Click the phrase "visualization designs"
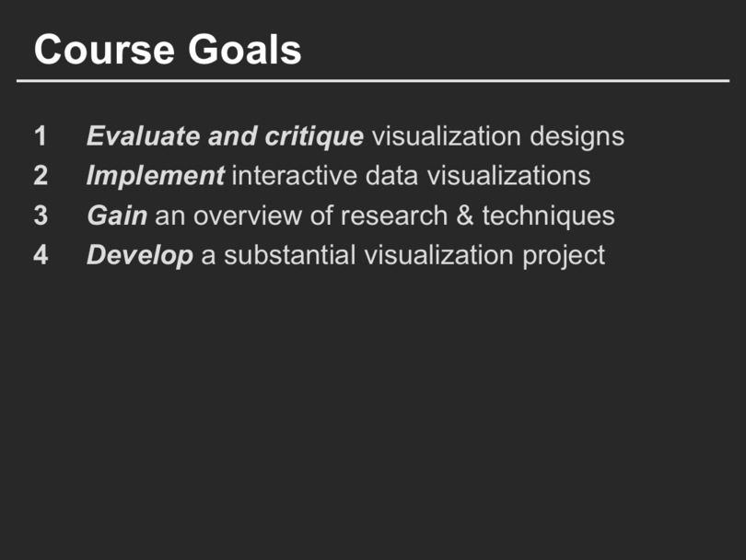This screenshot has height=560, width=746. point(497,136)
